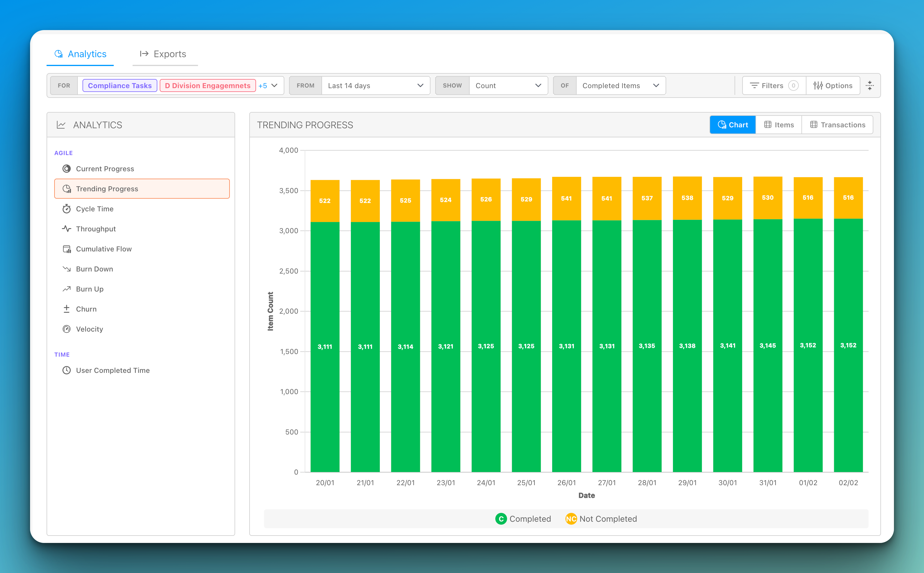Click the Current Progress icon
This screenshot has width=924, height=573.
[x=67, y=169]
